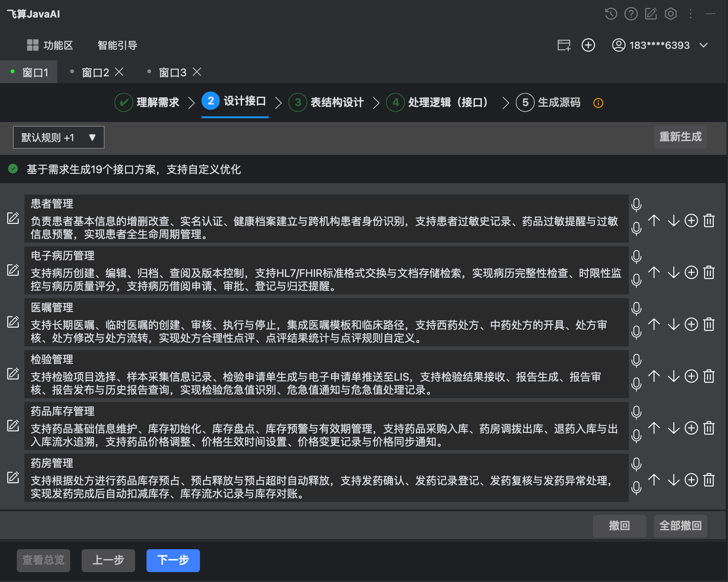The height and width of the screenshot is (582, 728).
Task: Edit the 电子病历管理 entry
Action: pos(13,270)
